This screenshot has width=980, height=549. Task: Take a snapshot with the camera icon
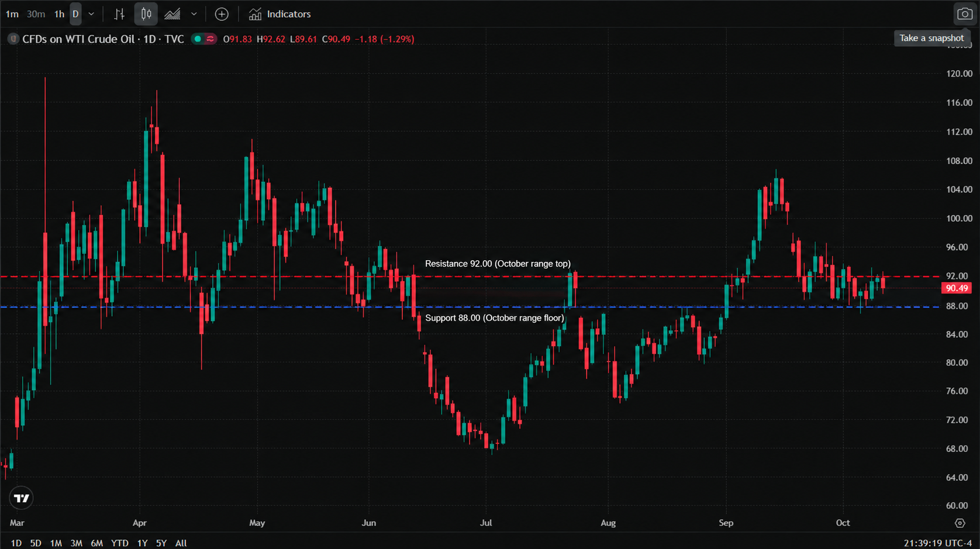964,14
